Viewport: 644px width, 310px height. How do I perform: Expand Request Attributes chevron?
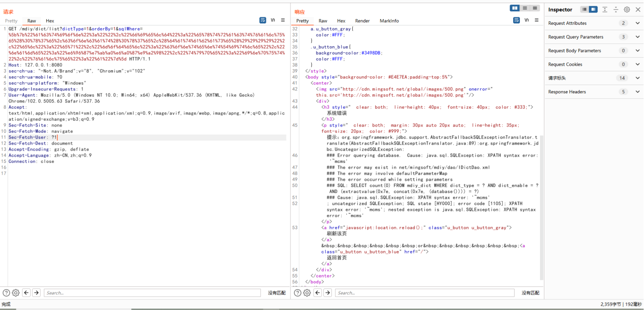pyautogui.click(x=637, y=23)
